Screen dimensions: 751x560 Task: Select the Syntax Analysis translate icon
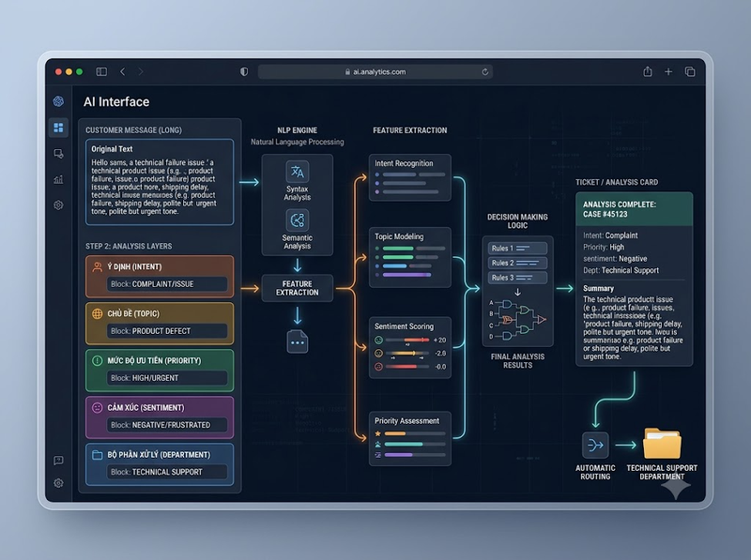point(298,172)
